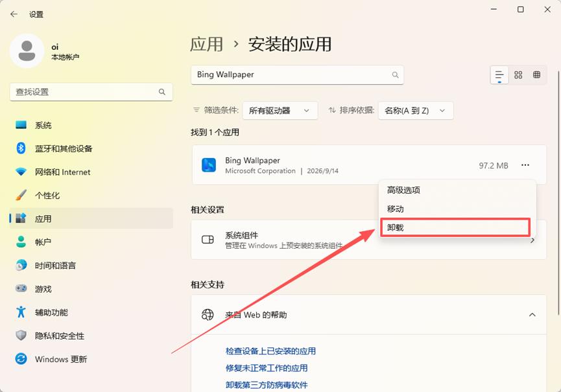561x392 pixels.
Task: Open 网络和 Internet settings
Action: (91, 172)
